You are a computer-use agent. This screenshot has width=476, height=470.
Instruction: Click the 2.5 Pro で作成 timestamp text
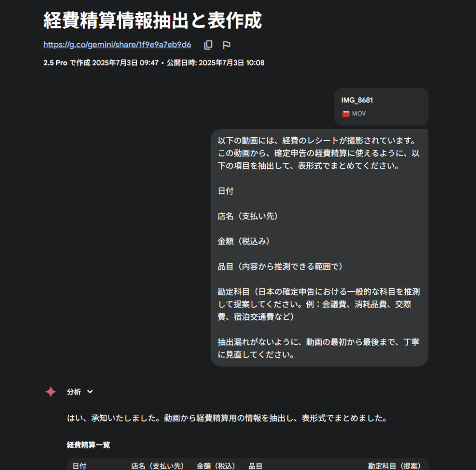coord(101,63)
